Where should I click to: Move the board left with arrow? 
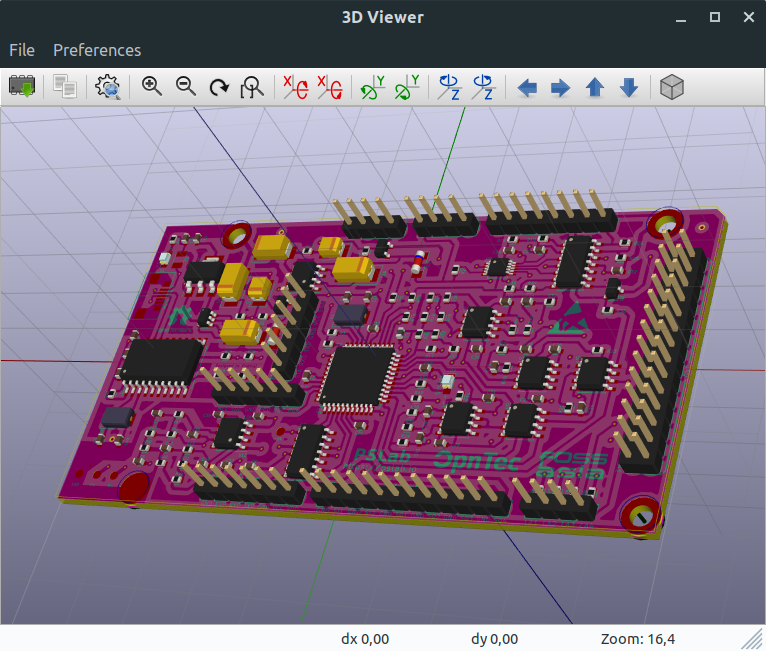[x=527, y=88]
